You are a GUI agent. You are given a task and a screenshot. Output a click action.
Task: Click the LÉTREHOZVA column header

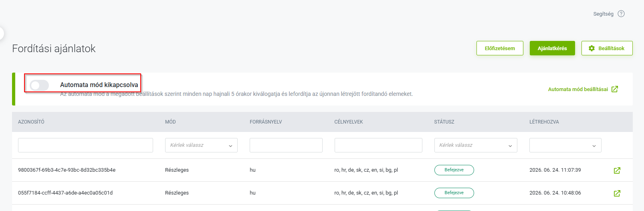pyautogui.click(x=544, y=122)
